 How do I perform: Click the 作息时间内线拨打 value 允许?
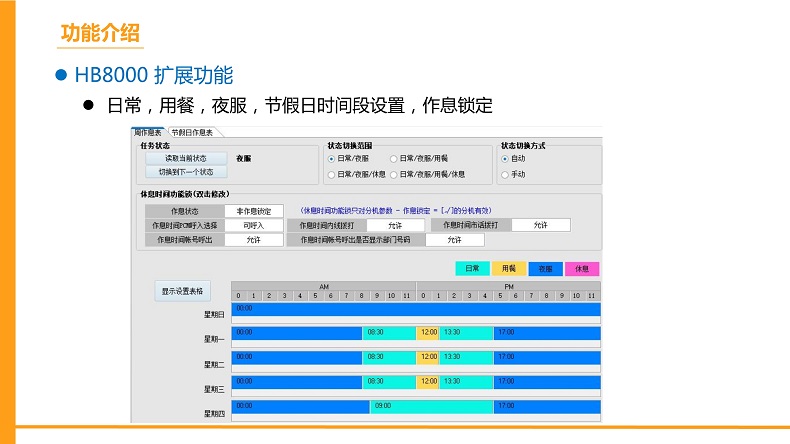[x=396, y=225]
